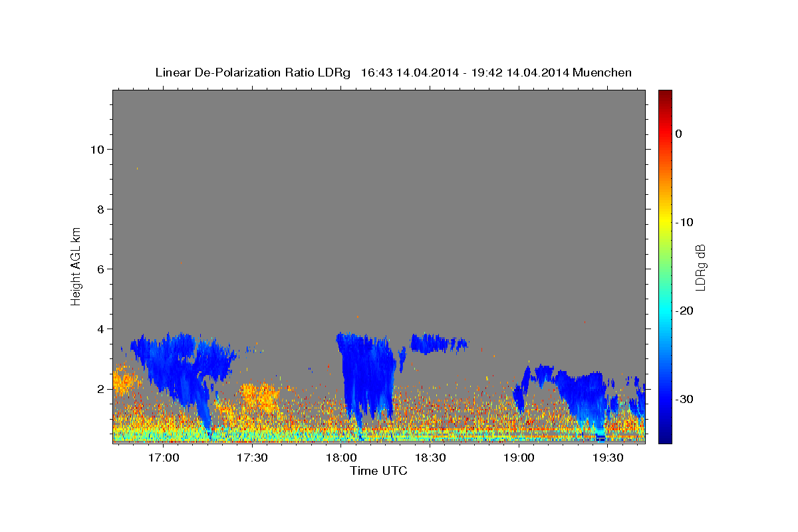Click the 18:30 time tick label
The width and height of the screenshot is (798, 532).
click(x=430, y=458)
